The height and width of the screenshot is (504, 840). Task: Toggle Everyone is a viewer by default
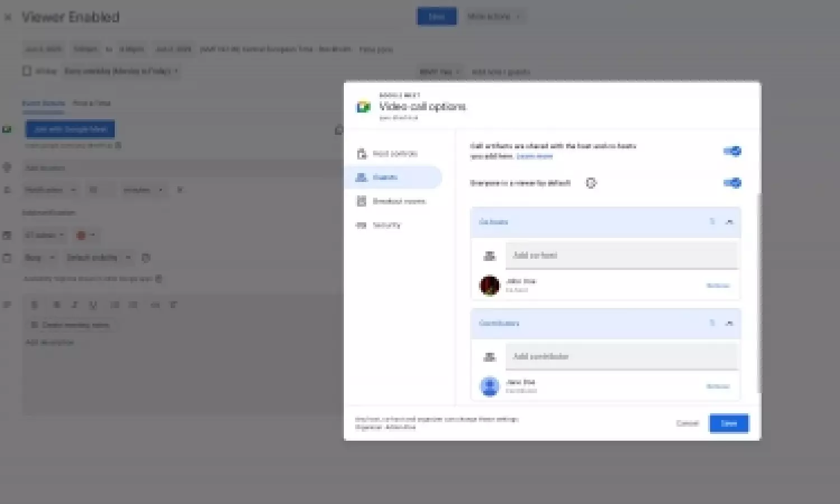732,183
